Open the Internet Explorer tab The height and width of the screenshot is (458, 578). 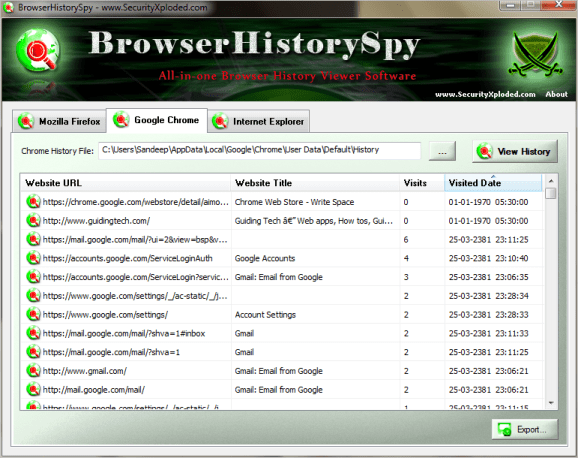pyautogui.click(x=259, y=121)
